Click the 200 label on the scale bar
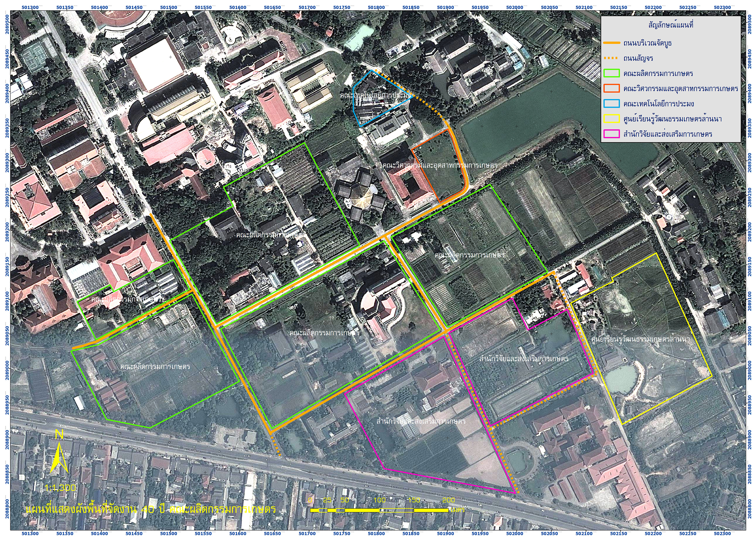756x540 pixels. (448, 500)
